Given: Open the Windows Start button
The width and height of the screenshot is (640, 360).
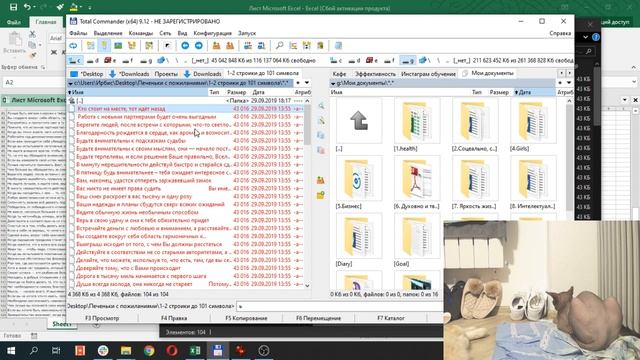Looking at the screenshot, I should click(x=11, y=351).
